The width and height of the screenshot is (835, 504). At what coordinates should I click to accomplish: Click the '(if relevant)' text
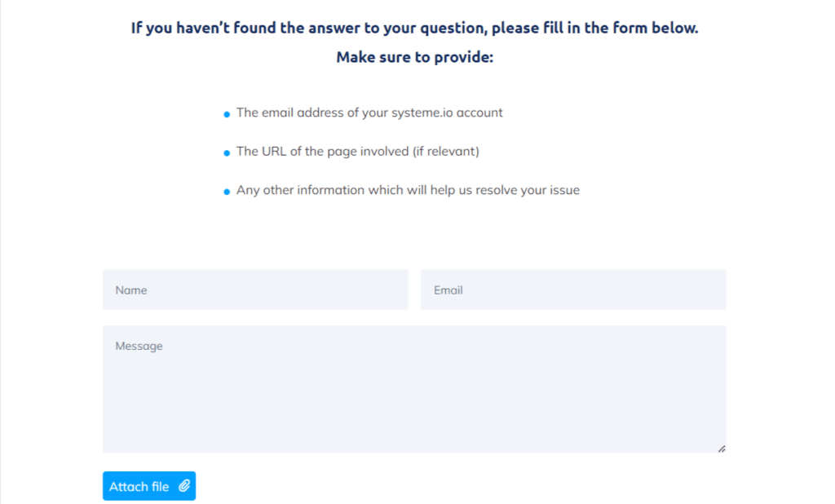click(x=446, y=152)
